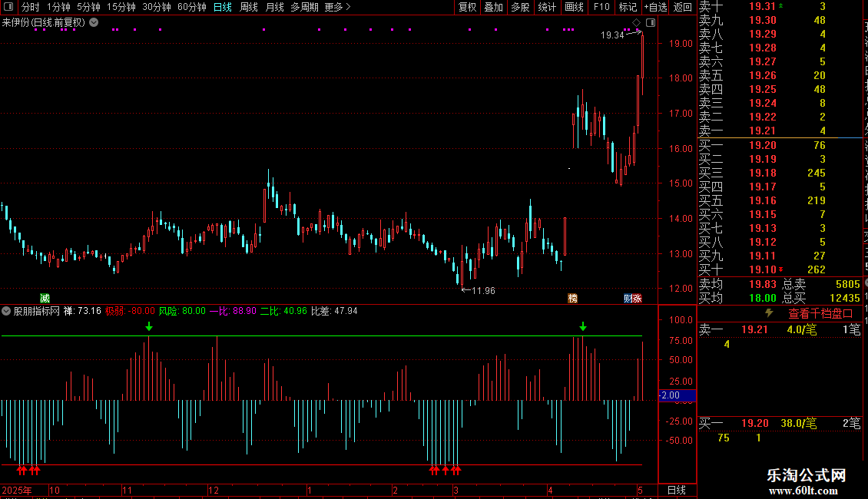Open 查看千档盘口 link

[820, 314]
